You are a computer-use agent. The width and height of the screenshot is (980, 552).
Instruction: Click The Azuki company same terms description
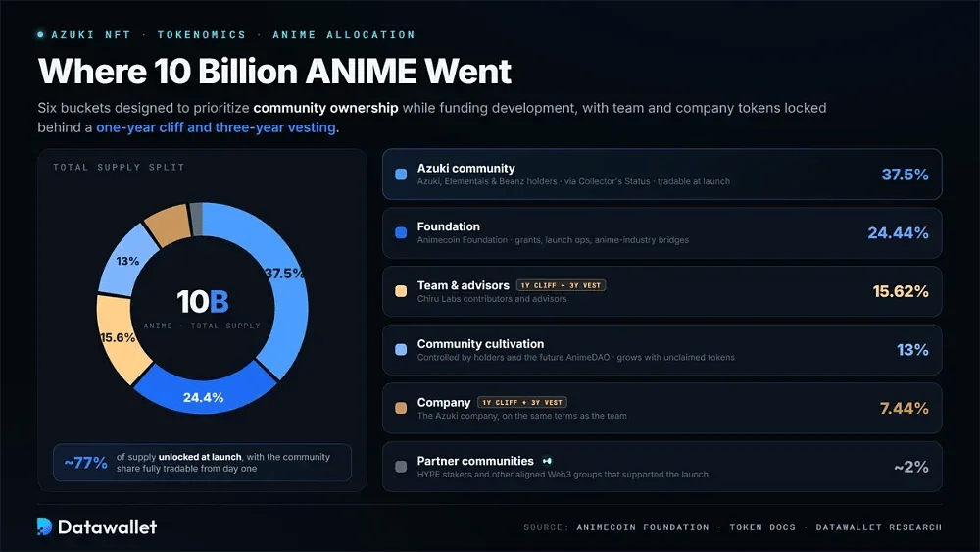point(522,416)
